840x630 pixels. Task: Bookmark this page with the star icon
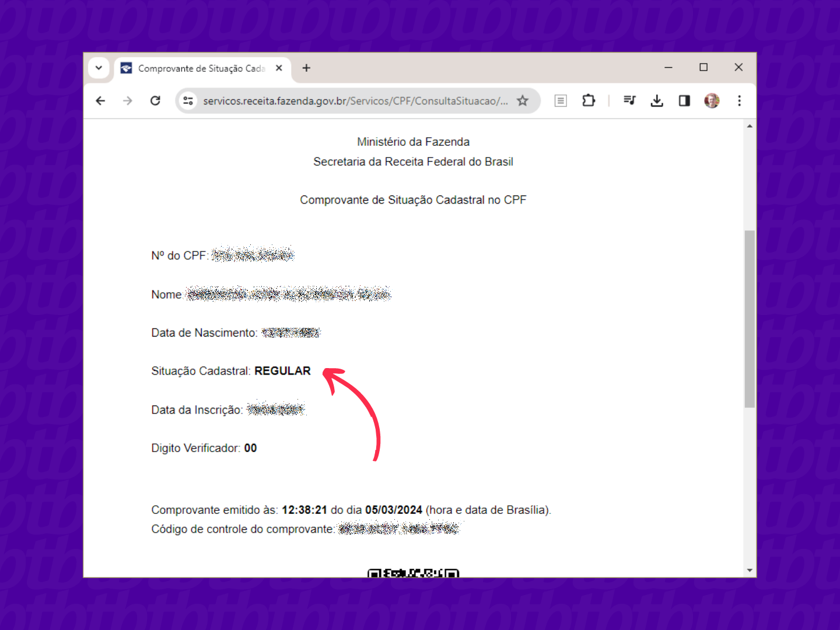tap(523, 100)
